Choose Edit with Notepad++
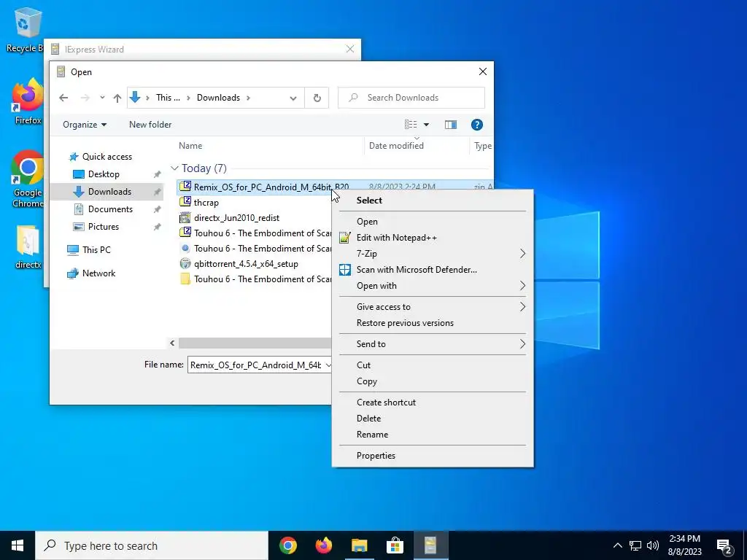 [433, 238]
